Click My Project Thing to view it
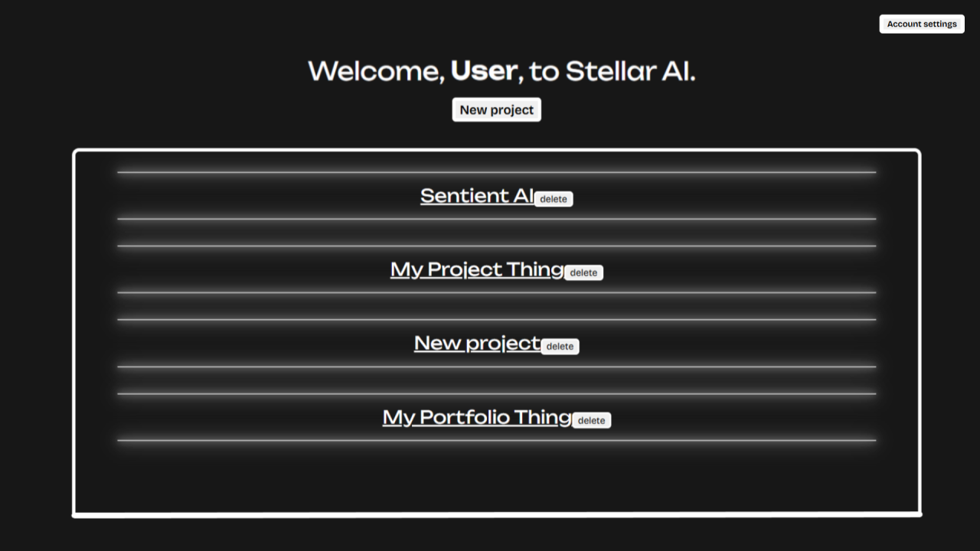This screenshot has height=551, width=980. click(x=476, y=269)
